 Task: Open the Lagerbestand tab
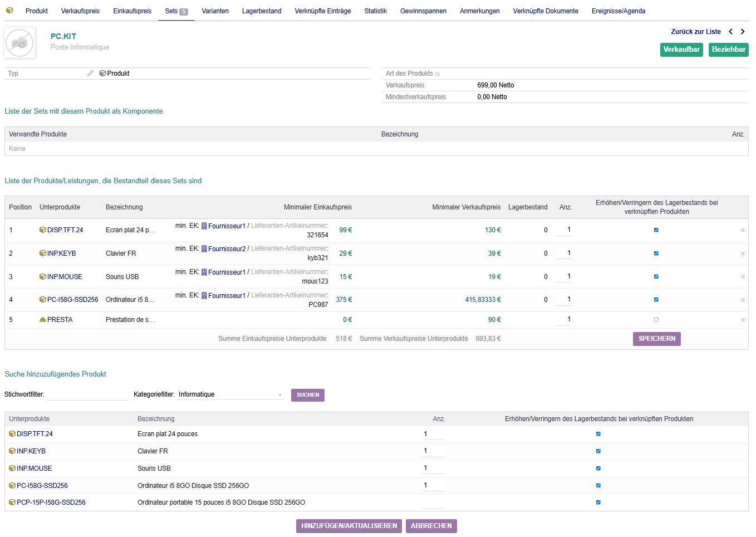(x=262, y=11)
